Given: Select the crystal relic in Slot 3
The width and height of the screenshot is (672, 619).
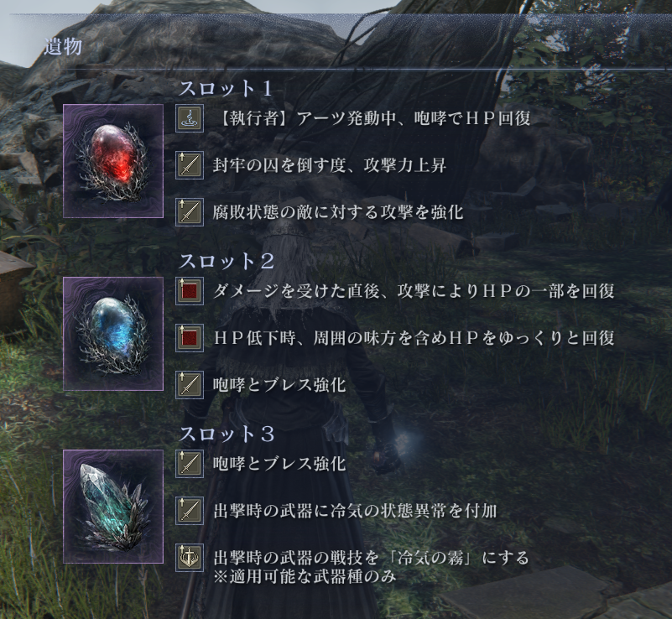Looking at the screenshot, I should pos(113,507).
